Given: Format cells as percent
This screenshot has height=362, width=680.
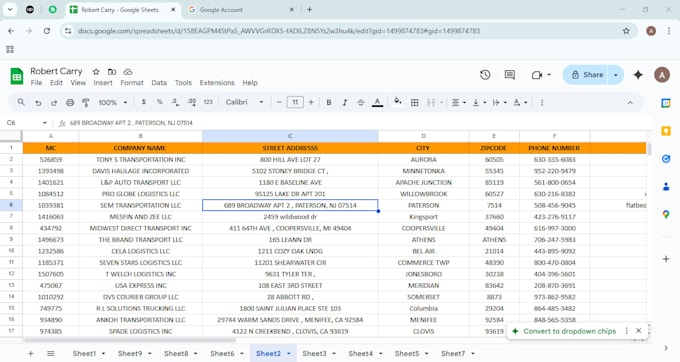Looking at the screenshot, I should tap(160, 102).
